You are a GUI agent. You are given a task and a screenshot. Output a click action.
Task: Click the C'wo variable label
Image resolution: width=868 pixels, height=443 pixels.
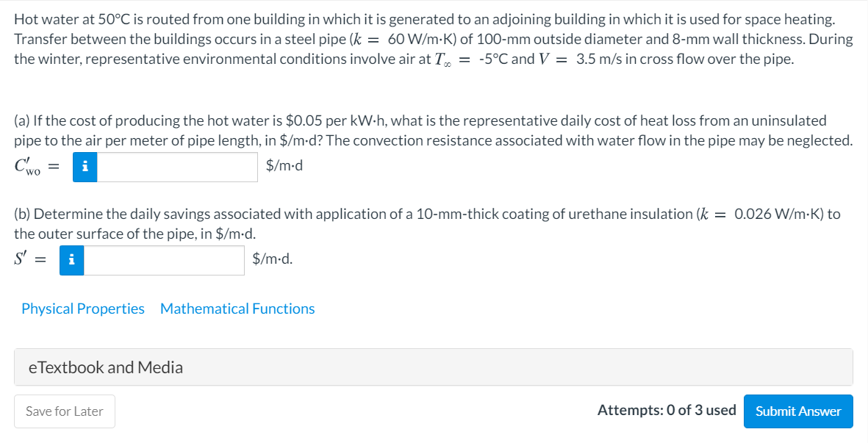tap(28, 167)
